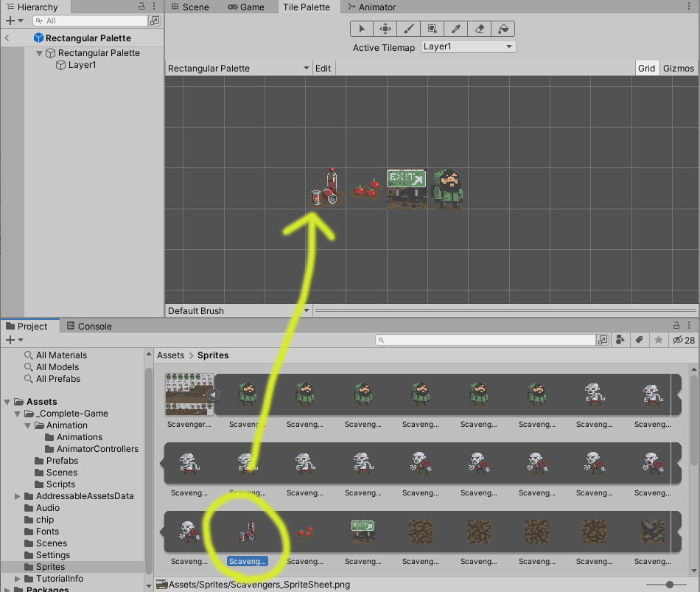Select All Prefabs saved search
The height and width of the screenshot is (592, 700).
click(58, 379)
